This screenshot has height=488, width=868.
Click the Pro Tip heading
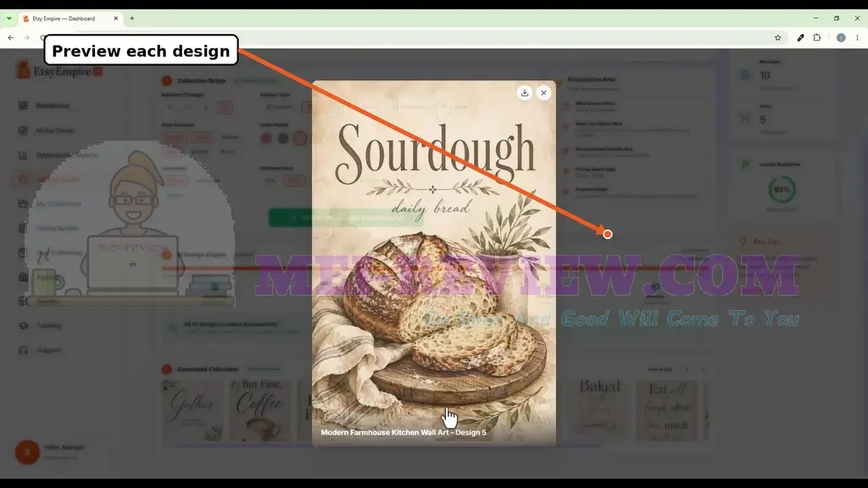(765, 241)
